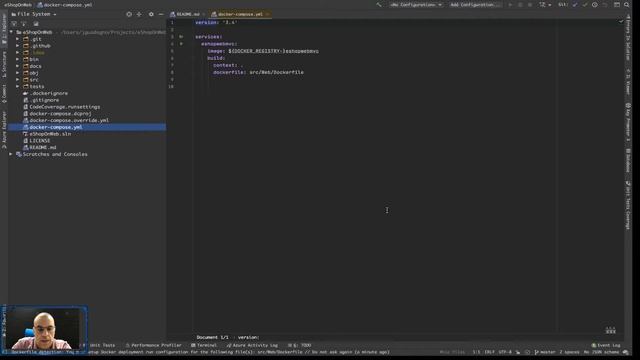Click the CRLF line separator indicator

(x=489, y=352)
